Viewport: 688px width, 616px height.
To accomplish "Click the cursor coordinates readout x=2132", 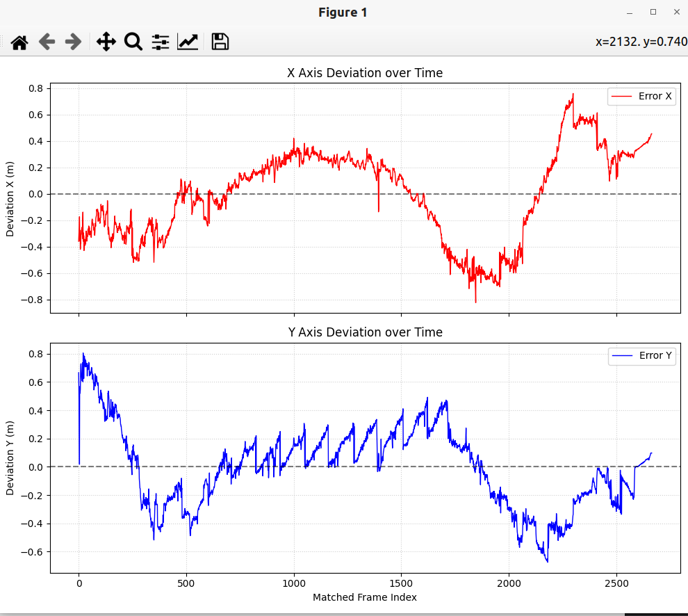I will [x=641, y=42].
